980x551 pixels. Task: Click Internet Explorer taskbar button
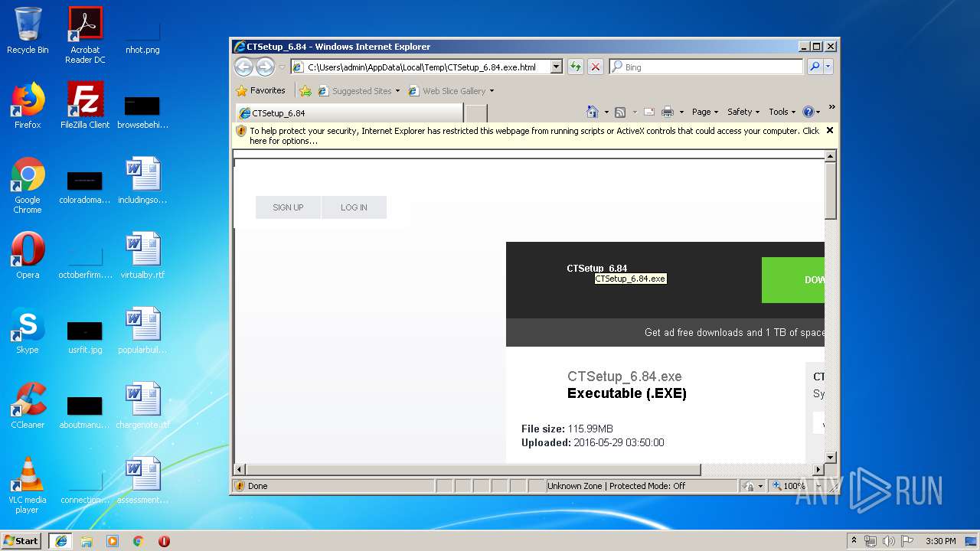tap(60, 540)
